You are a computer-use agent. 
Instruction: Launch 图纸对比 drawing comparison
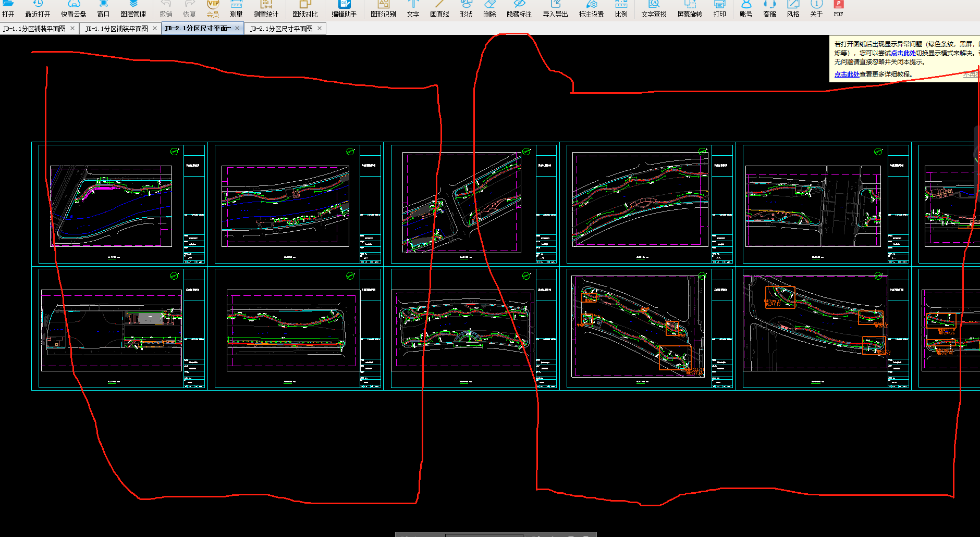tap(305, 9)
